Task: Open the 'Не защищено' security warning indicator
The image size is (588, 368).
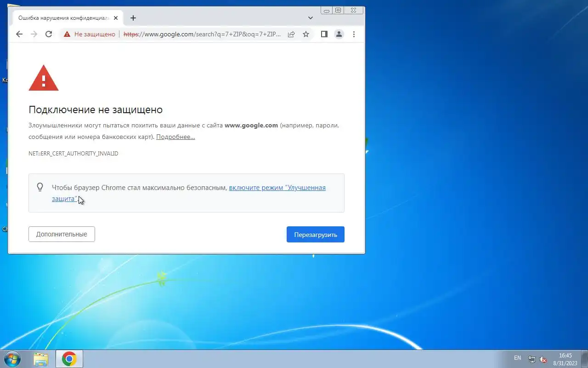Action: pos(90,34)
